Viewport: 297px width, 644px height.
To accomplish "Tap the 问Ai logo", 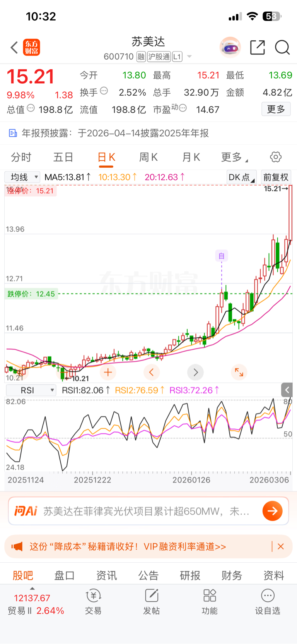I will (26, 511).
